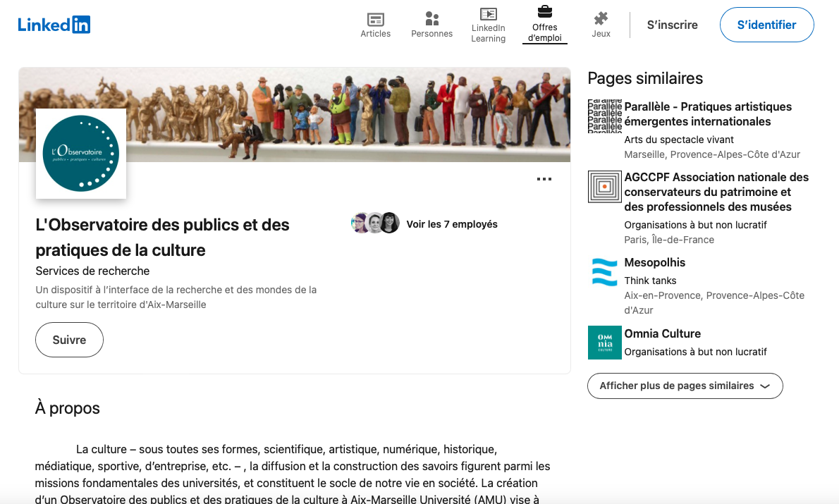Click the L'Observatoire round teal logo
The width and height of the screenshot is (839, 504).
[81, 154]
